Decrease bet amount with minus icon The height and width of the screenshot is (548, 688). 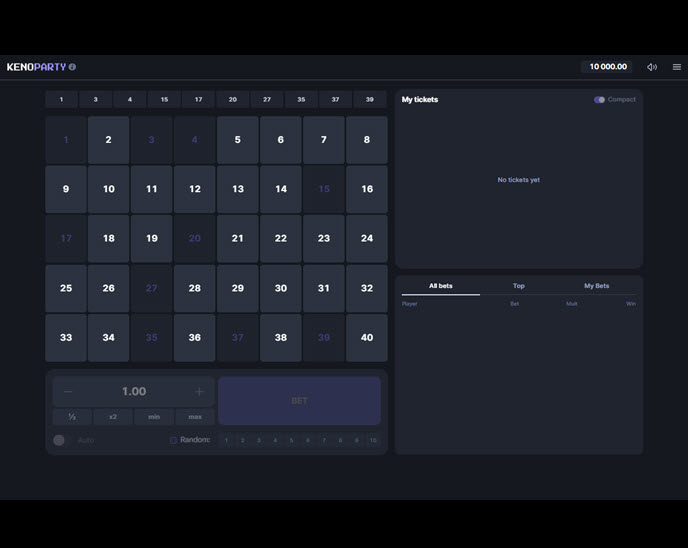(x=68, y=392)
